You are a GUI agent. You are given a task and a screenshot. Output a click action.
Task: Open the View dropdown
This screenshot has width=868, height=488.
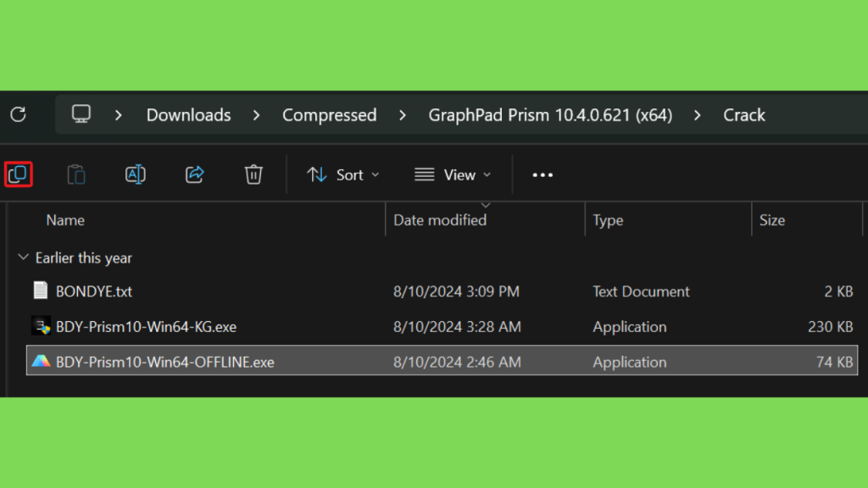pyautogui.click(x=453, y=175)
